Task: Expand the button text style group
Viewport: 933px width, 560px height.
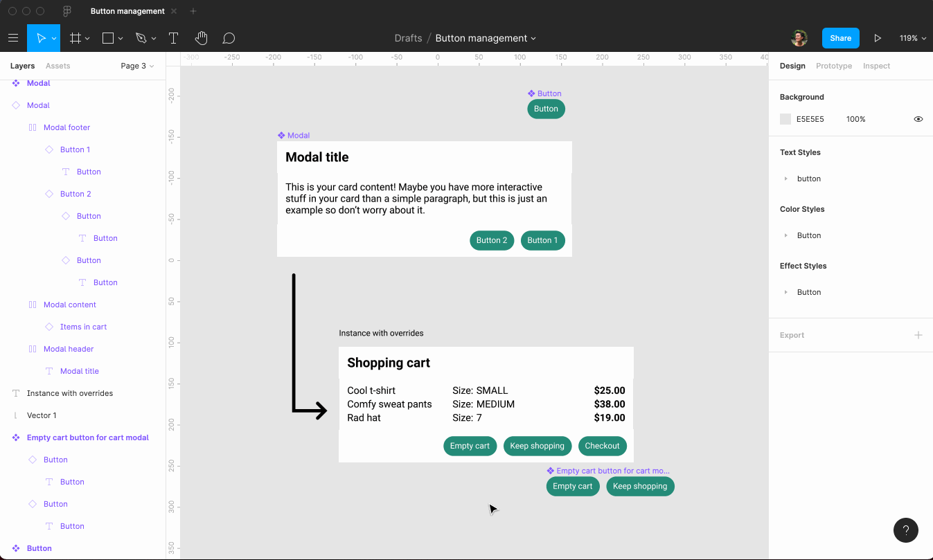Action: pyautogui.click(x=785, y=179)
